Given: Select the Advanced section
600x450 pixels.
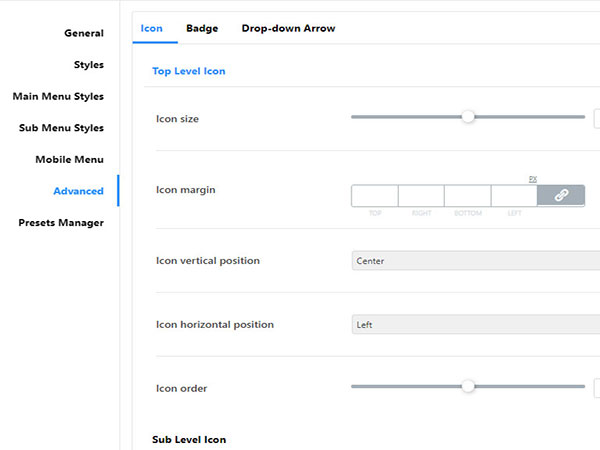Looking at the screenshot, I should [x=78, y=191].
